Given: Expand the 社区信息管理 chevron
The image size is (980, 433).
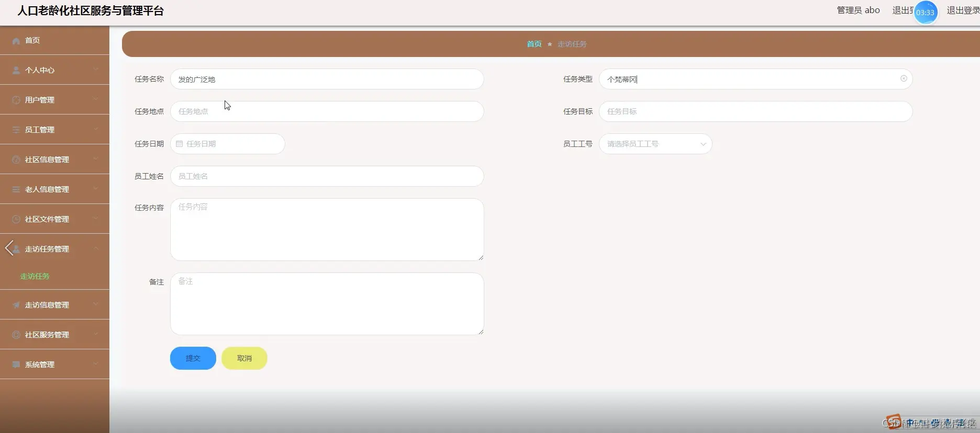Looking at the screenshot, I should coord(96,158).
